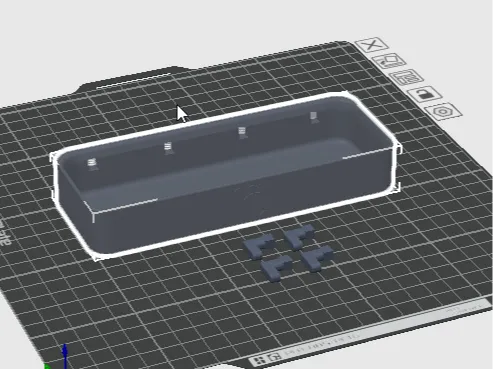Select the rearmost small L-shaped bracket
This screenshot has width=493, height=369.
click(x=299, y=236)
